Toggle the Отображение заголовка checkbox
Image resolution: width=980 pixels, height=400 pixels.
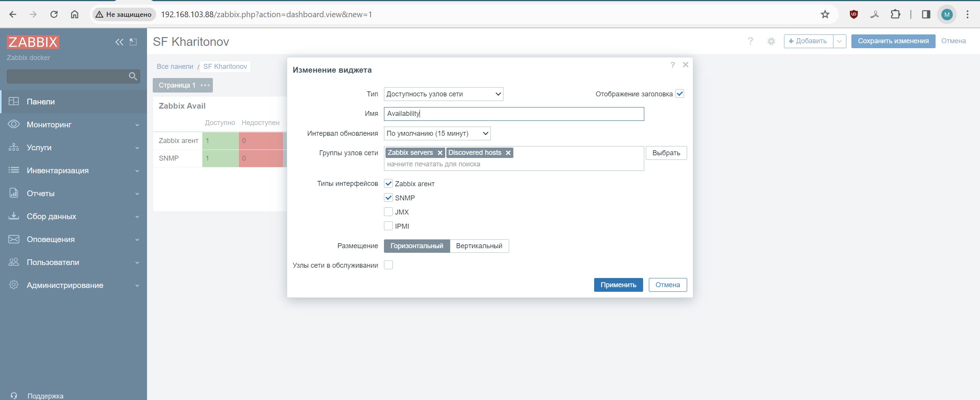pyautogui.click(x=679, y=94)
